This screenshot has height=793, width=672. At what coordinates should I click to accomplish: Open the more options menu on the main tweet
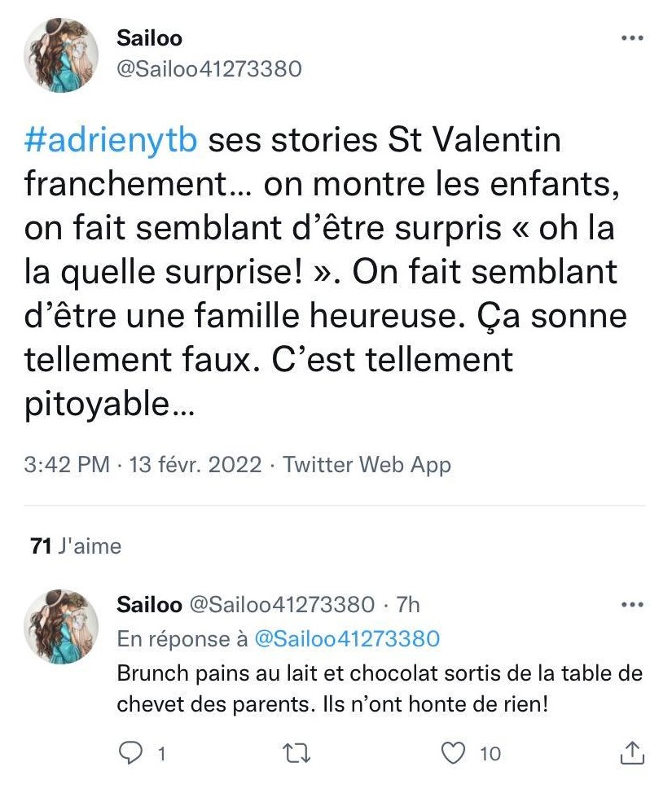(632, 38)
